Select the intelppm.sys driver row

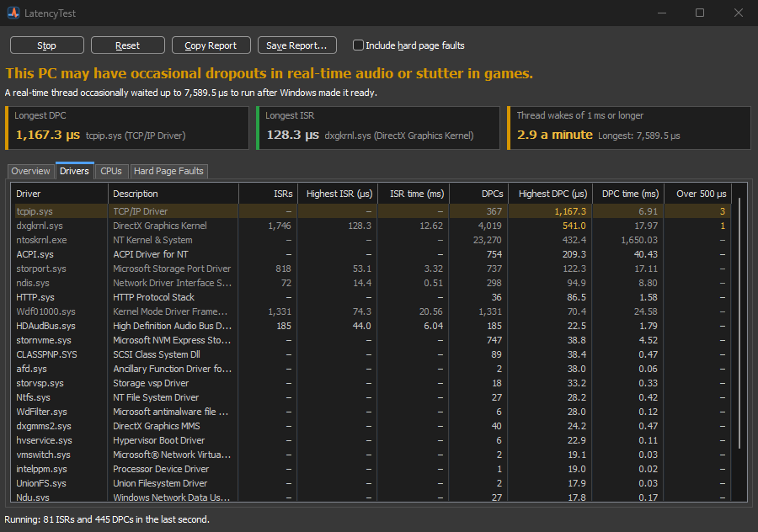coord(371,469)
